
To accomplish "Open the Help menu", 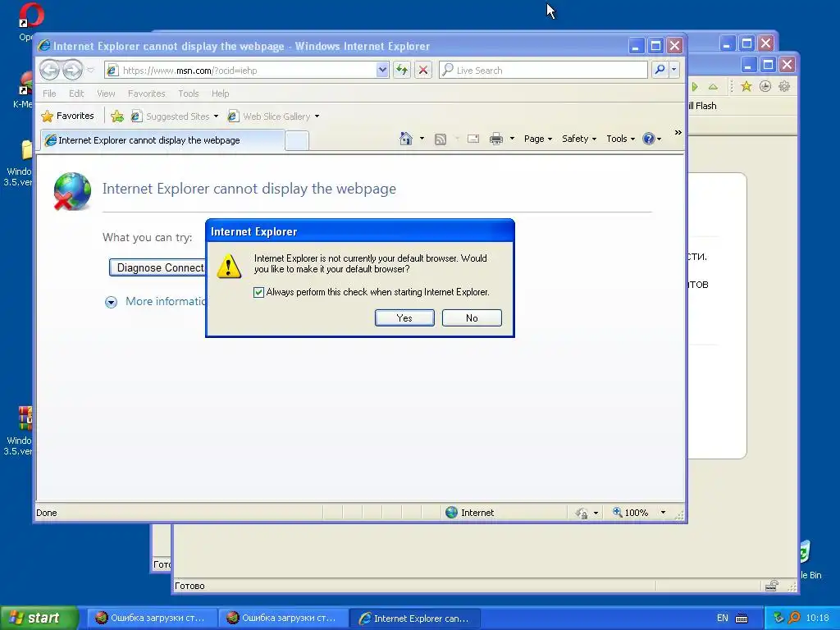I will click(220, 94).
